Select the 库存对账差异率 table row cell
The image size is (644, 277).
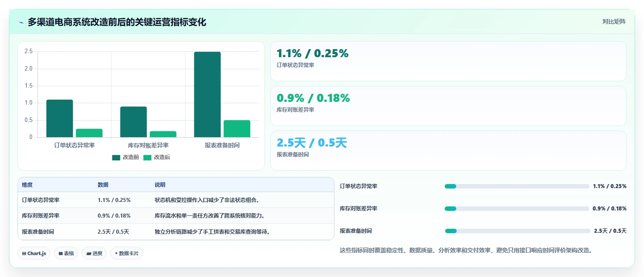point(41,216)
